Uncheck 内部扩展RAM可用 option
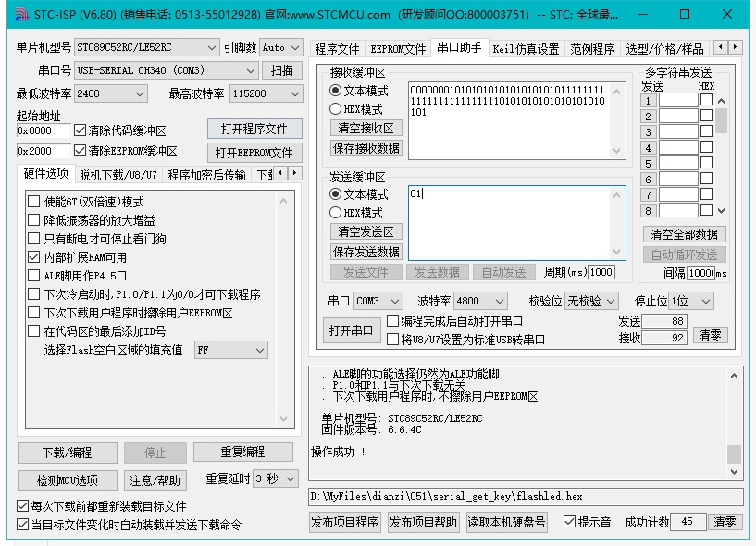Viewport: 756px width, 546px height. coord(33,257)
